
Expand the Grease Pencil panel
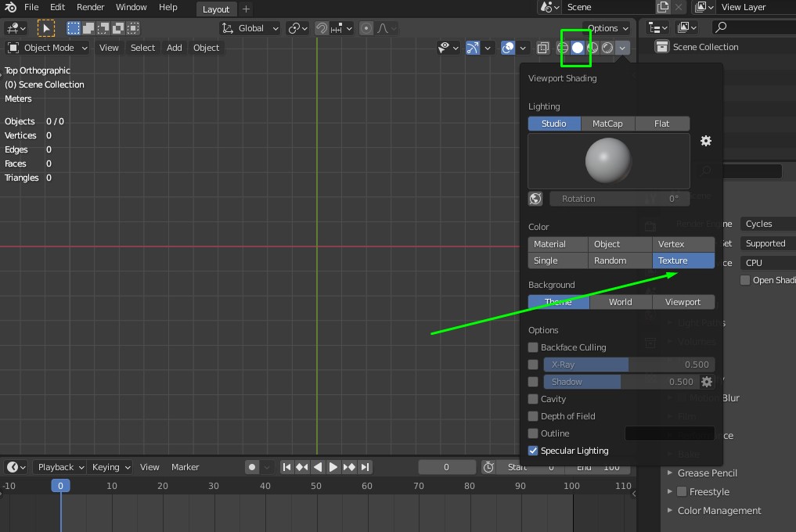coord(707,473)
